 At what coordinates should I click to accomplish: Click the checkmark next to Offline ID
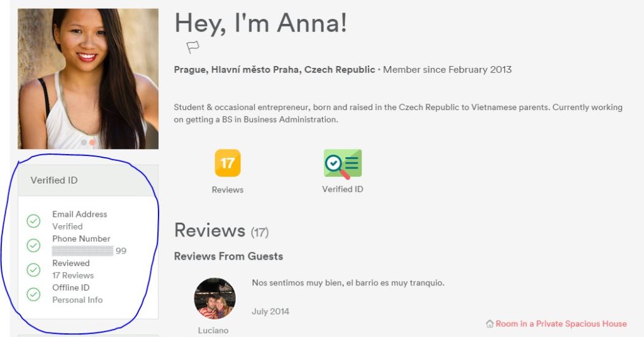point(34,294)
